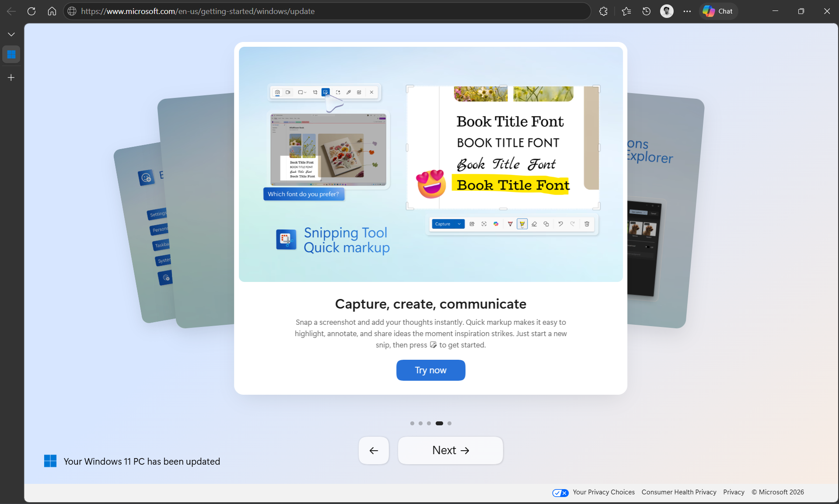Select the eraser tool in the markup toolbar
The width and height of the screenshot is (839, 504).
[x=534, y=224]
